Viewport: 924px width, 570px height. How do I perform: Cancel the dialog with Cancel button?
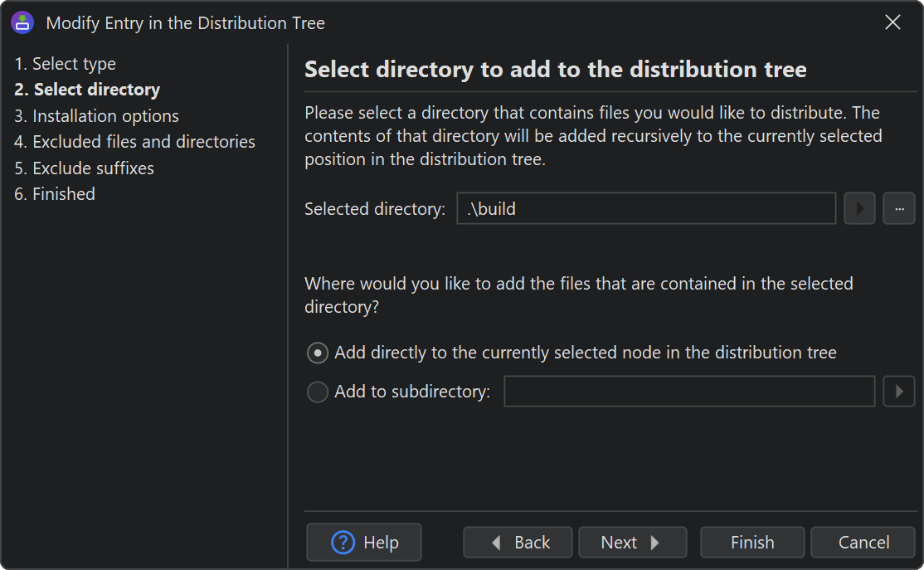click(x=863, y=543)
